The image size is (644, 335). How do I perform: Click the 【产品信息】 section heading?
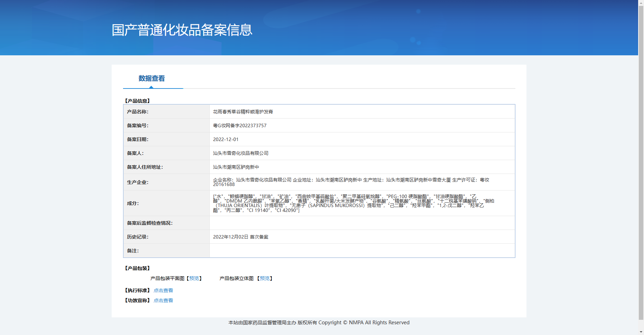pyautogui.click(x=137, y=101)
